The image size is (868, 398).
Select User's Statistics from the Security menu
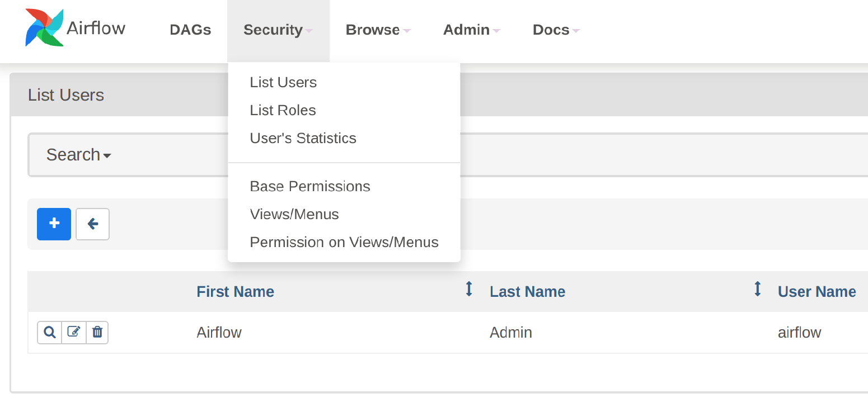[x=303, y=138]
